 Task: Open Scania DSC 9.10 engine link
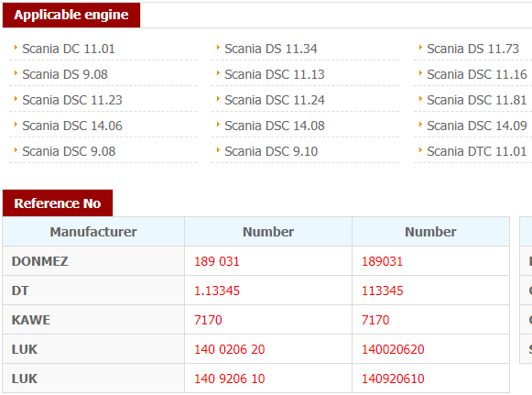pos(271,151)
